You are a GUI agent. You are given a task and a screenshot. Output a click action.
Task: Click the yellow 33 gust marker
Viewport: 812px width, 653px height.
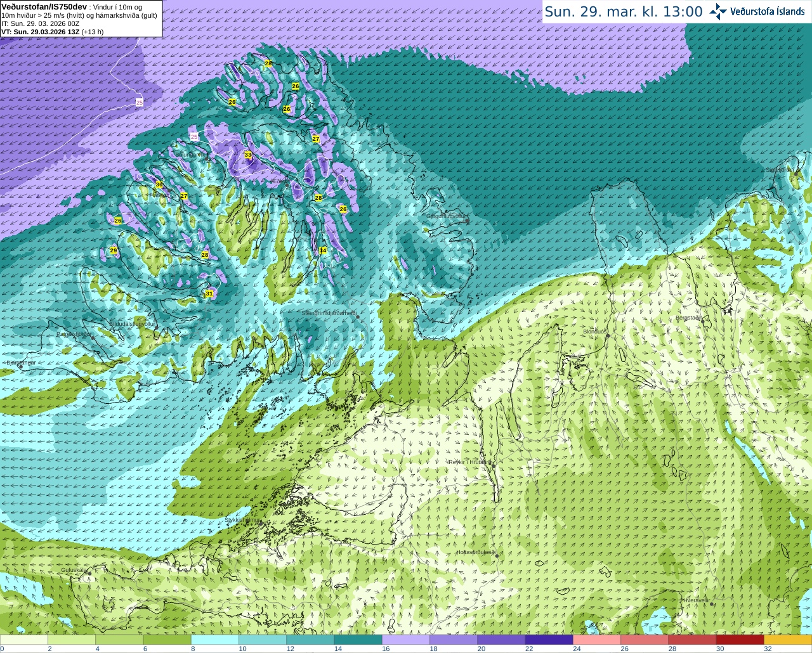click(x=248, y=155)
